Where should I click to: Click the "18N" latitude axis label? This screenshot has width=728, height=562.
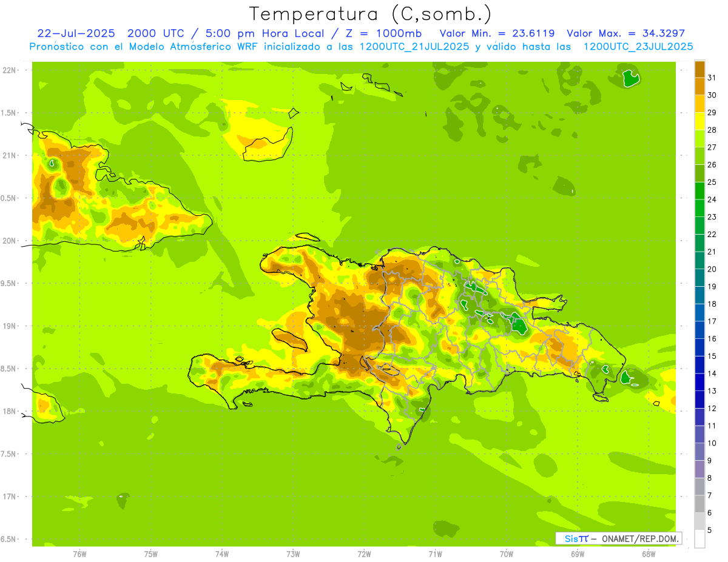point(10,411)
